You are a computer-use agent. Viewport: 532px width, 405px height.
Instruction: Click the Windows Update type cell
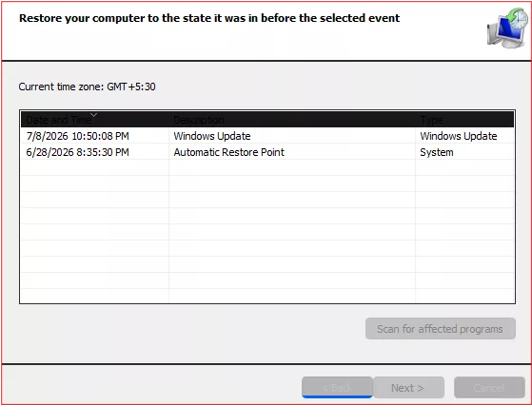[459, 136]
